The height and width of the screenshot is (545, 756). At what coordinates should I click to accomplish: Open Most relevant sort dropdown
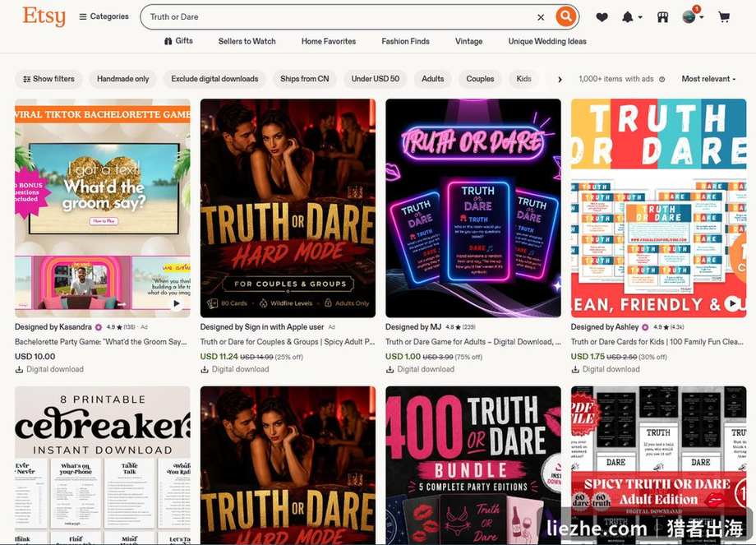click(708, 79)
